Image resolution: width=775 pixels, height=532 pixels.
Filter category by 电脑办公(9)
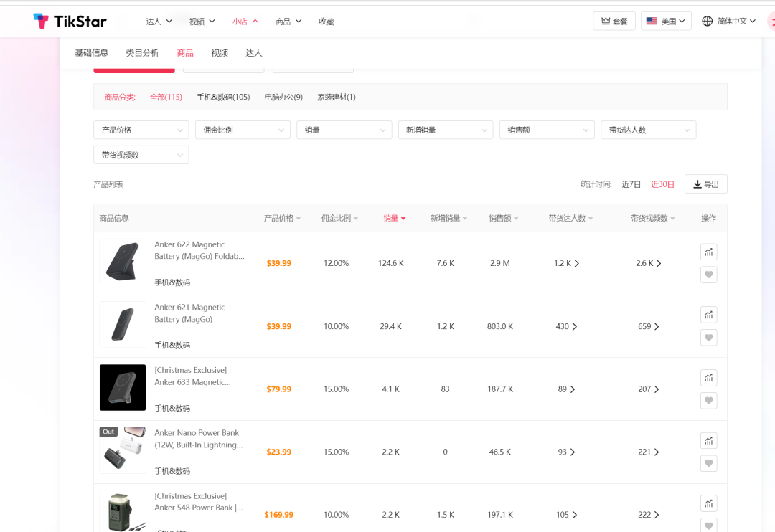[x=283, y=97]
